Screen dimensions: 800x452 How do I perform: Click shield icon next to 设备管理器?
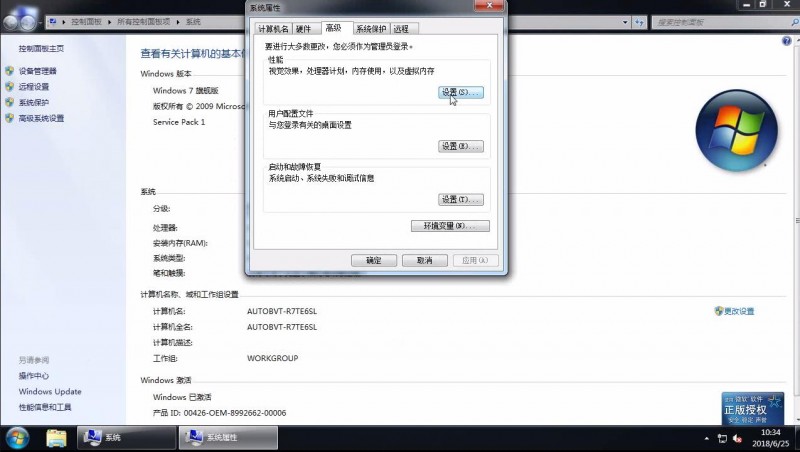coord(10,71)
